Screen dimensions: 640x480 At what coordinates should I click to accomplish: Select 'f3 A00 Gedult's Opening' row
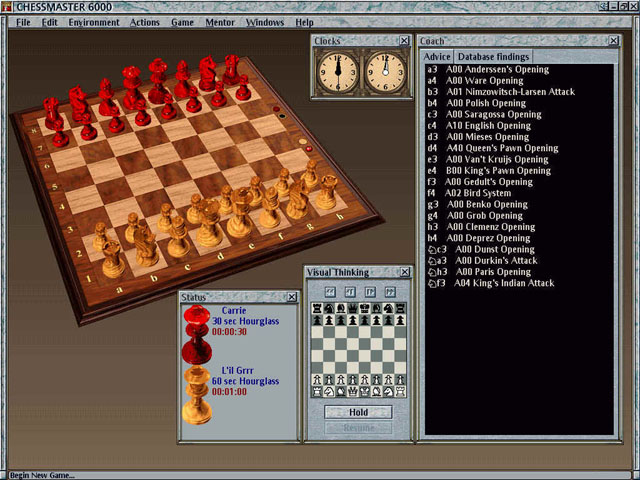point(480,182)
